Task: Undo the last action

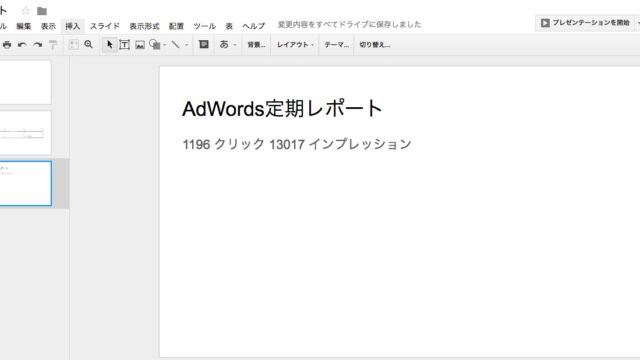Action: tap(22, 45)
